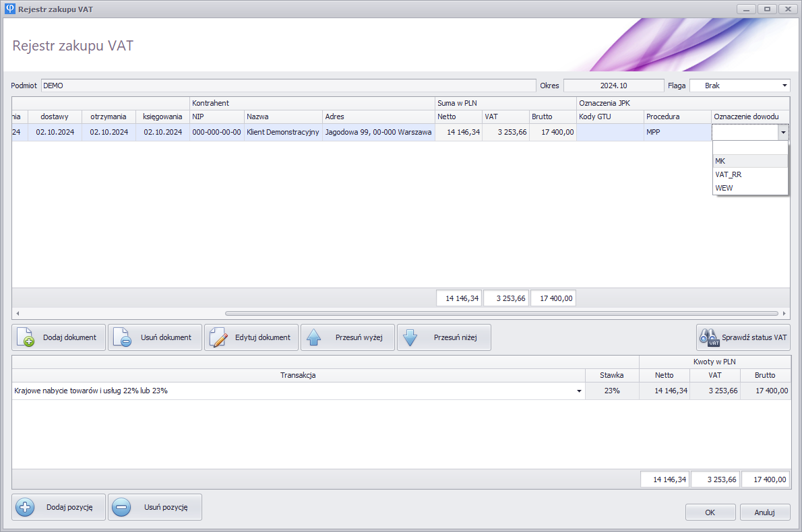This screenshot has width=802, height=532.
Task: Confirm with the OK button
Action: click(710, 512)
